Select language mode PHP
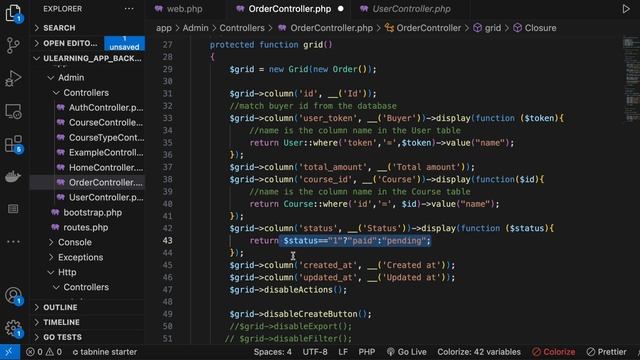 [367, 352]
